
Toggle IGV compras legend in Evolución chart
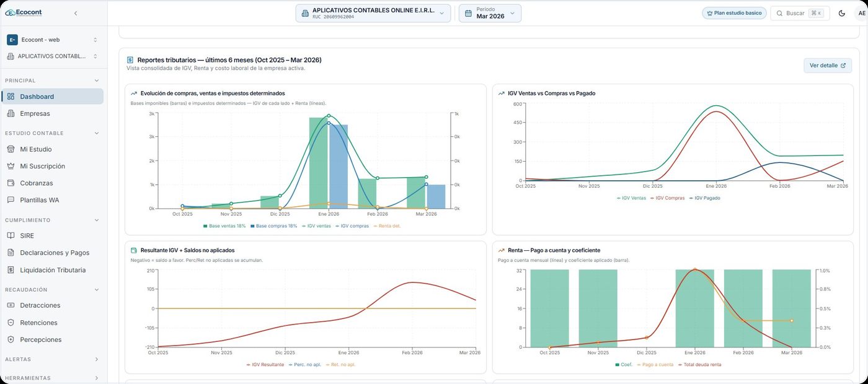tap(352, 226)
